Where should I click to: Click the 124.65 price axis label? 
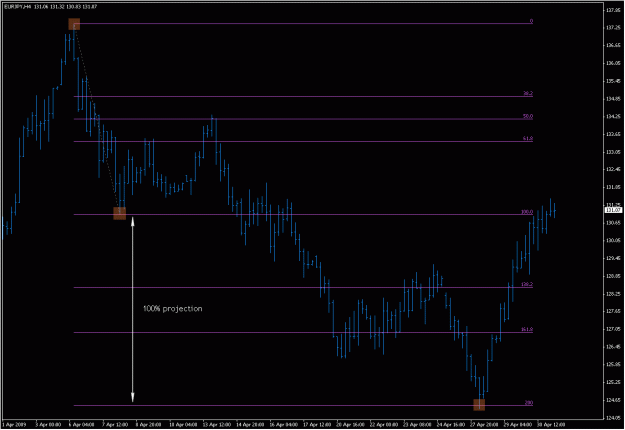[613, 400]
